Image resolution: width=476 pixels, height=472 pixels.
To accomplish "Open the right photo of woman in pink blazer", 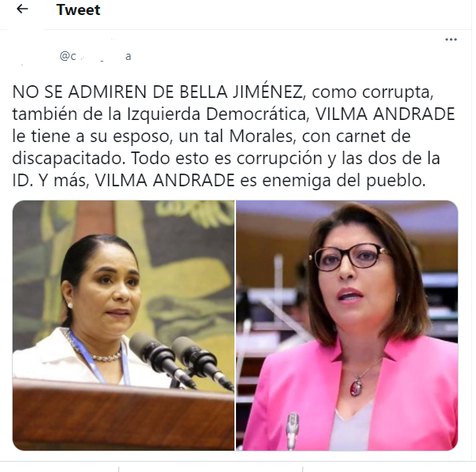I will [x=347, y=325].
